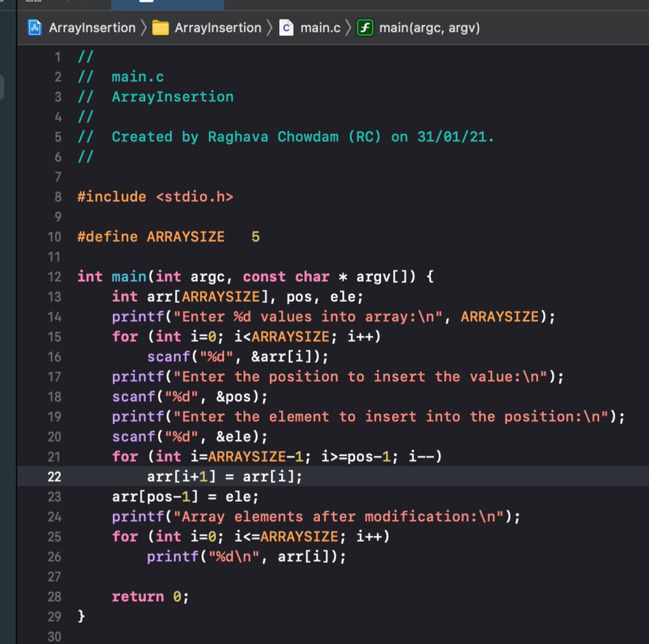Click the value 5 in the #define line
This screenshot has height=644, width=649.
[255, 236]
